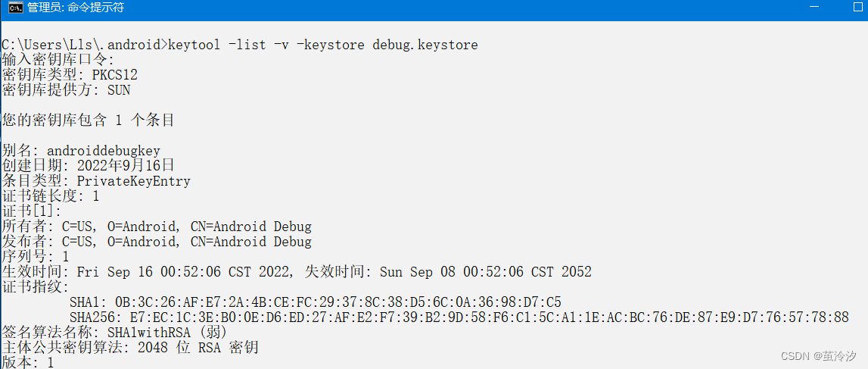Click the keytool -list -v command line
Screen dimensions: 868x369
click(239, 45)
